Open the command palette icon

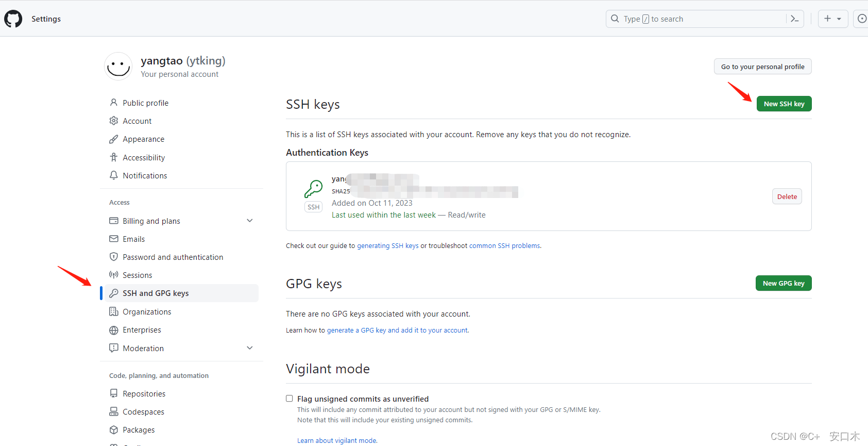click(795, 19)
